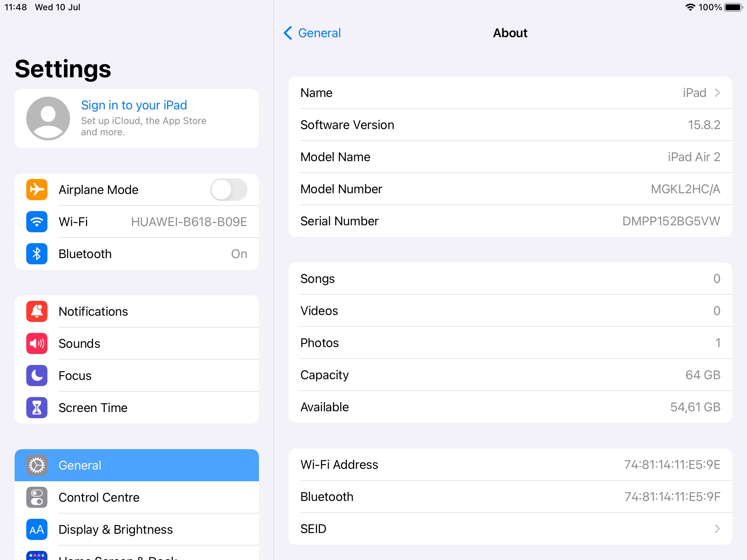Tap the Bluetooth icon in sidebar
The height and width of the screenshot is (560, 747).
point(37,254)
